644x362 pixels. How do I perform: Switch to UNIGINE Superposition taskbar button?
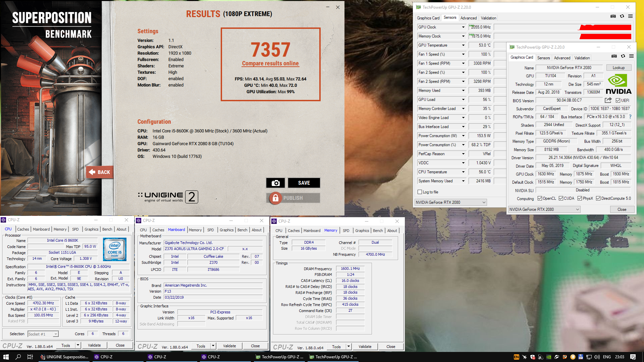65,357
